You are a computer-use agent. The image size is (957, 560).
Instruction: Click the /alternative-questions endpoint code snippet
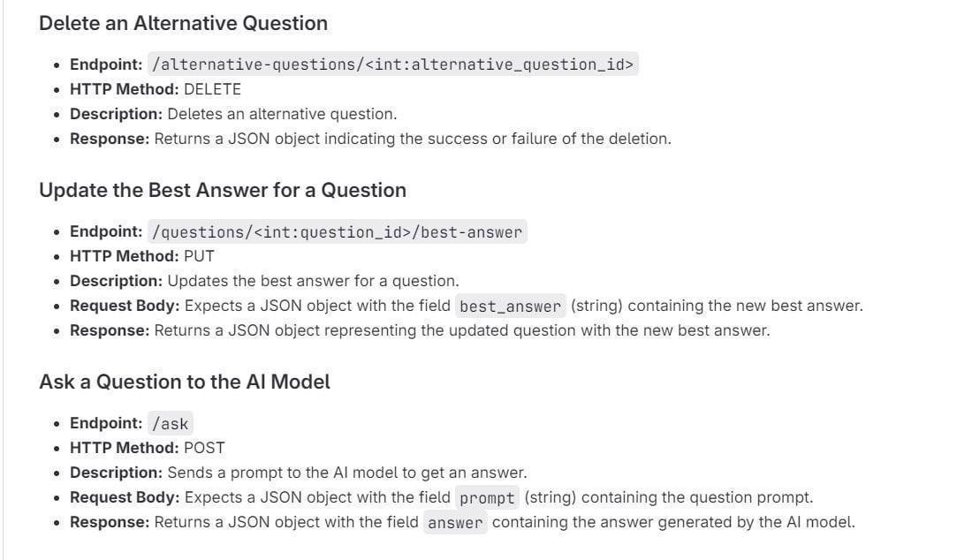[392, 64]
